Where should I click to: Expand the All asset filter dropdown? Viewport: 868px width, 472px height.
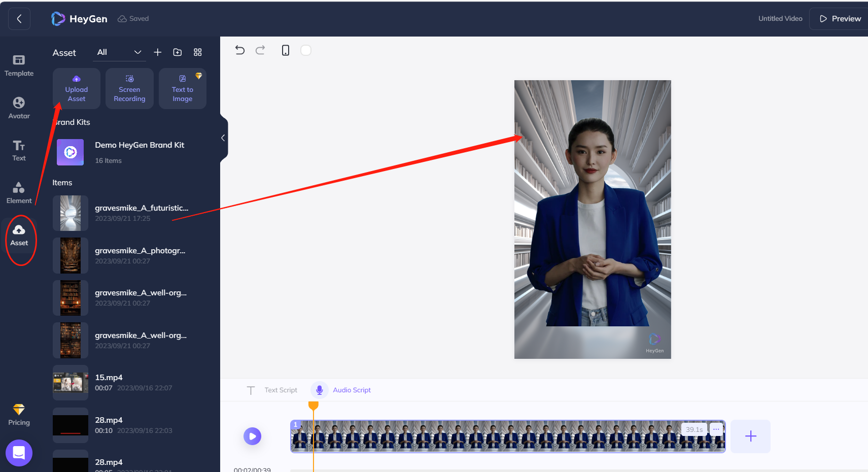click(x=119, y=52)
